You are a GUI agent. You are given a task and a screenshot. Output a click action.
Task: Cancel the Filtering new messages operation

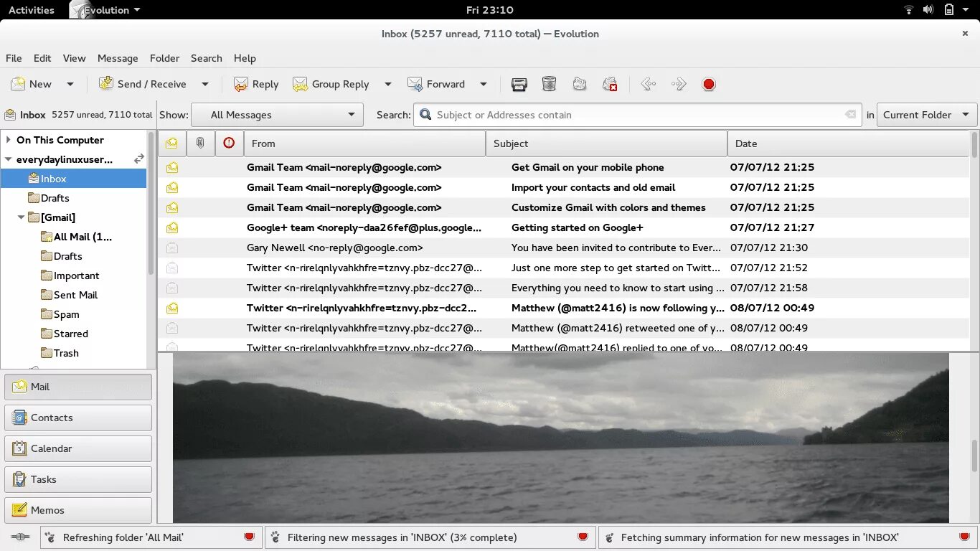pos(583,537)
